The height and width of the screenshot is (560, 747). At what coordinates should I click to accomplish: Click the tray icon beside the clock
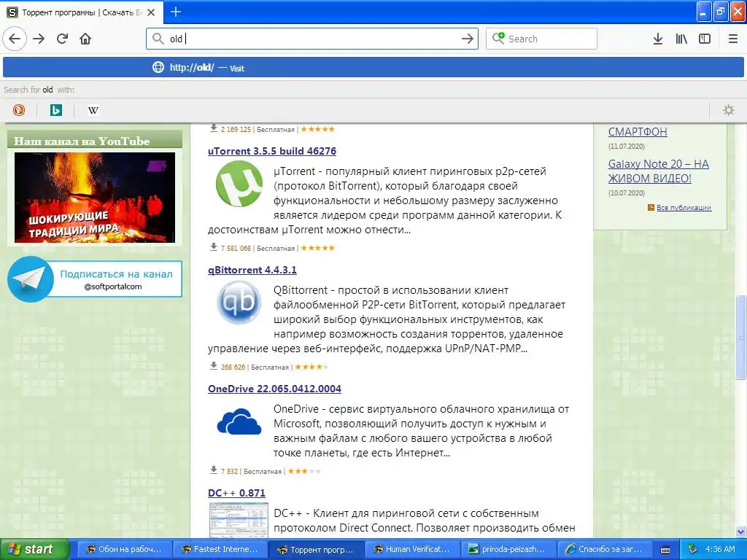(693, 550)
